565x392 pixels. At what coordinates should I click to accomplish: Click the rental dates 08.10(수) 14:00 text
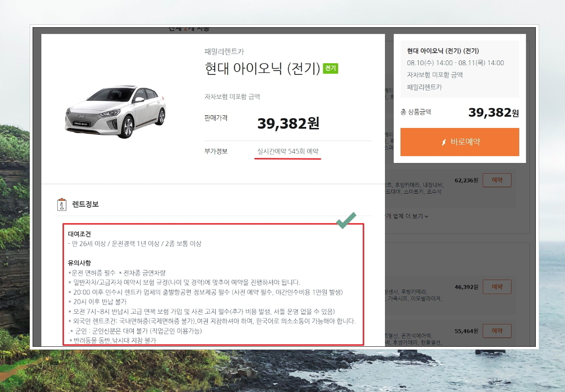tap(456, 63)
